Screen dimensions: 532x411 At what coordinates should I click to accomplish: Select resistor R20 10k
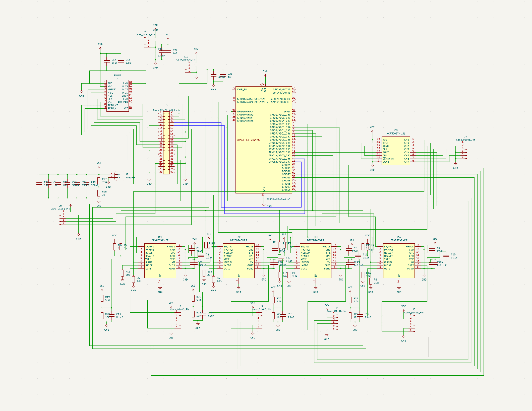pyautogui.click(x=102, y=316)
